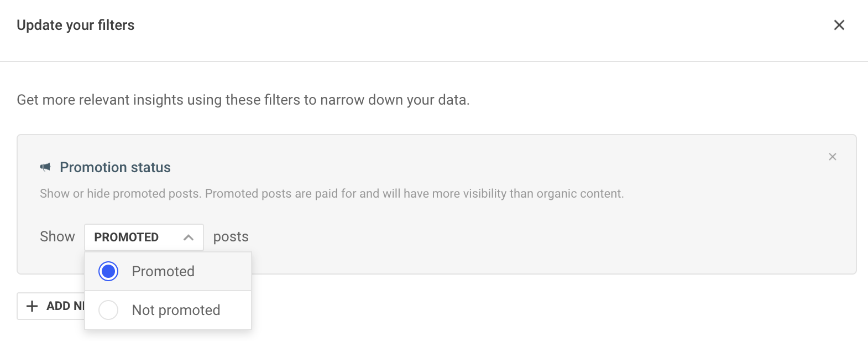Click the Promotion status heading
Image resolution: width=868 pixels, height=341 pixels.
coord(115,167)
